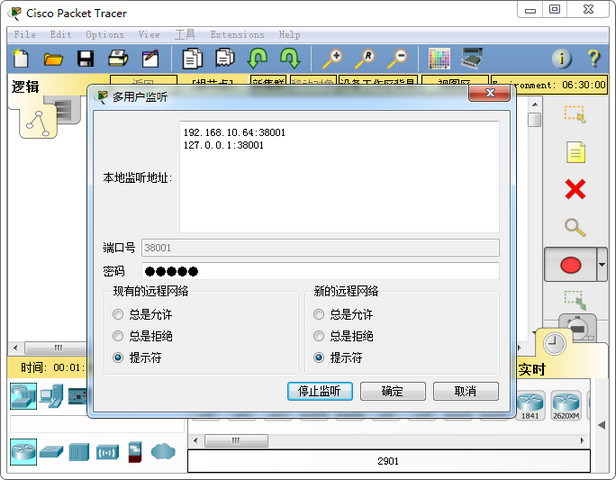Set existing remote networks to 提示符
Image resolution: width=616 pixels, height=480 pixels.
pos(137,357)
